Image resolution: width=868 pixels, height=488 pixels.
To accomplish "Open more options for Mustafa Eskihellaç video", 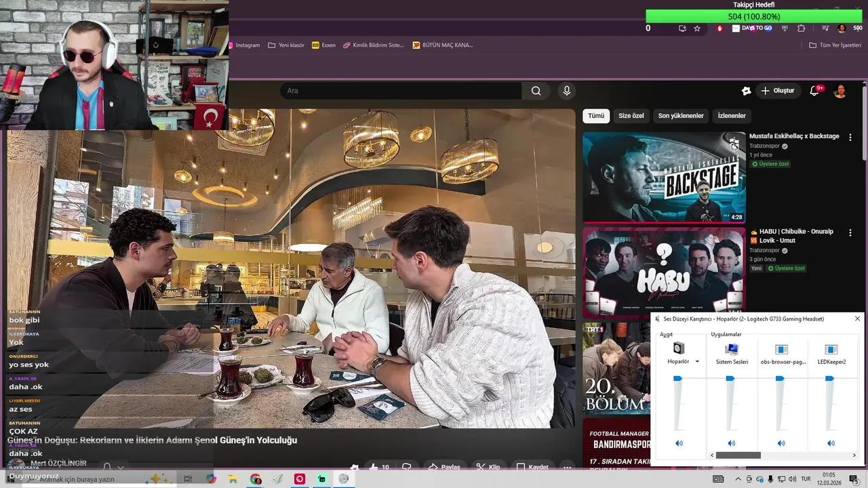I will click(850, 137).
